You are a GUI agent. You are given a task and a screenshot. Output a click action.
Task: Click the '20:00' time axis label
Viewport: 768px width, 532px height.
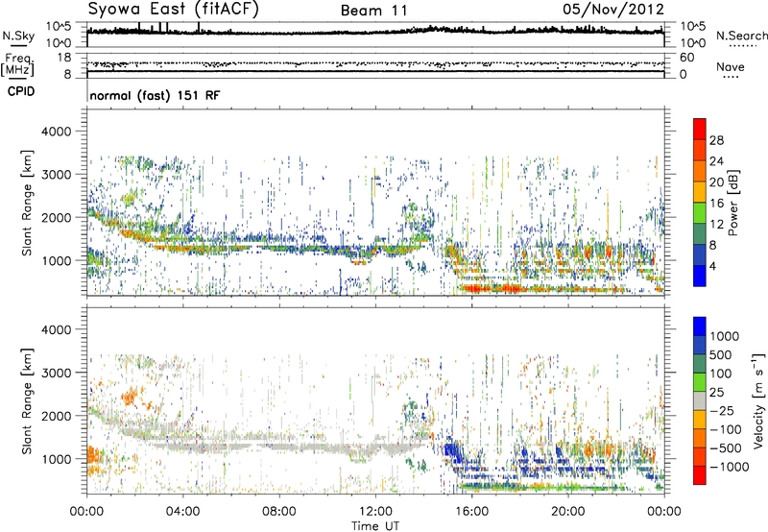(567, 512)
